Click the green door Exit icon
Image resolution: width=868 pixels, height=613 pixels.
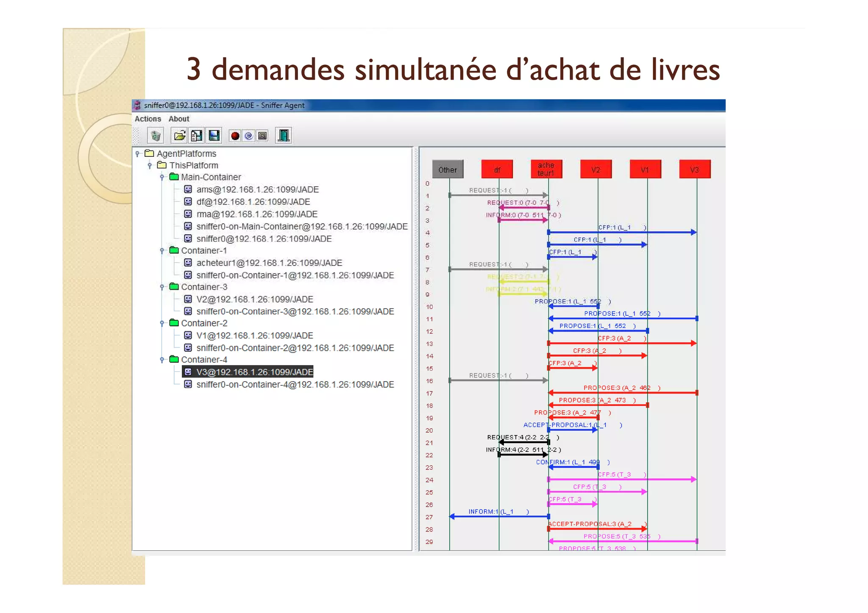pos(283,136)
